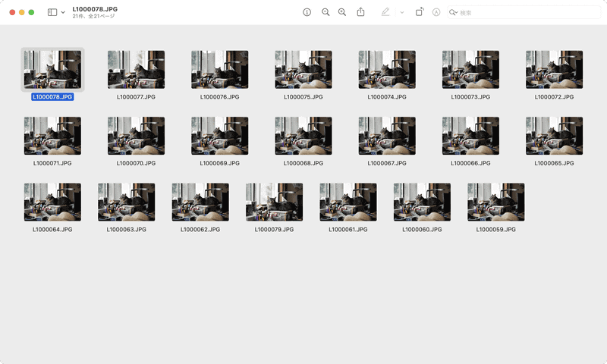The height and width of the screenshot is (364, 607).
Task: Select thumbnail L1000072.JPG
Action: click(555, 70)
